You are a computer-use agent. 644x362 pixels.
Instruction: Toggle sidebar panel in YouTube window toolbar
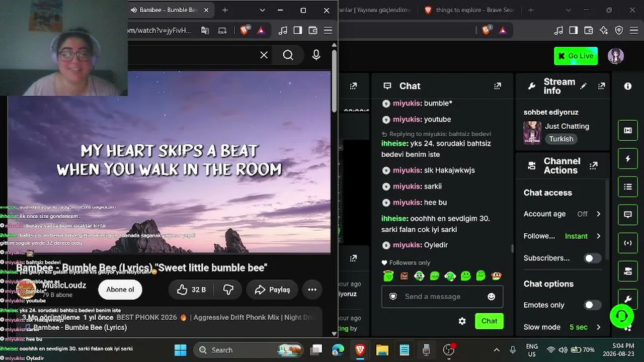point(298,31)
